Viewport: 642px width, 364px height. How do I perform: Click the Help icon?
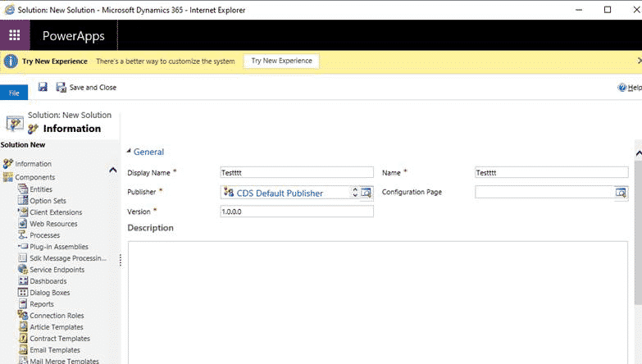[623, 88]
